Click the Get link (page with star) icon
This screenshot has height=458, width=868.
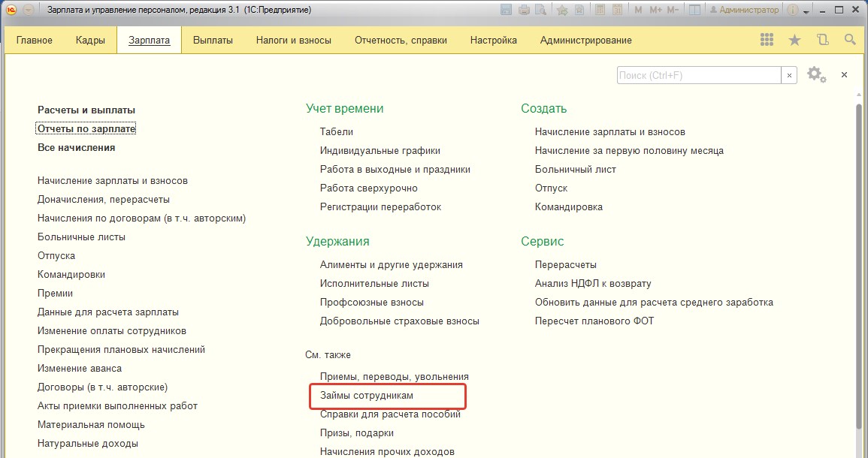[579, 10]
